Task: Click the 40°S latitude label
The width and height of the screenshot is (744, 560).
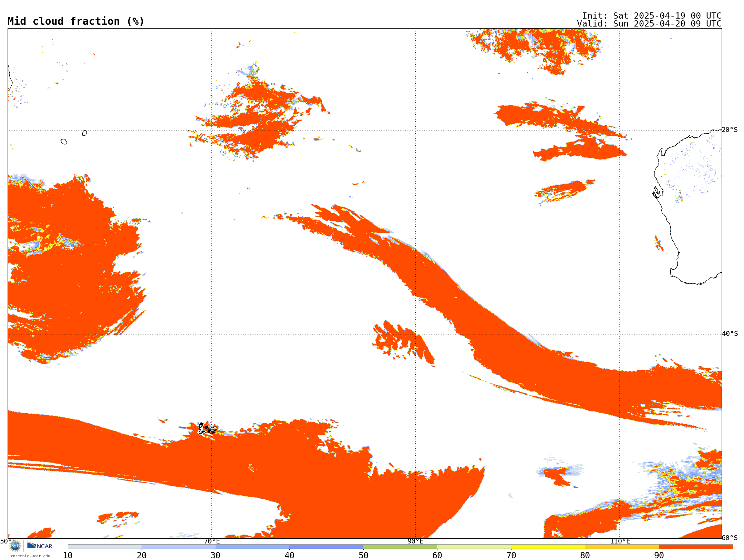Action: (x=730, y=334)
